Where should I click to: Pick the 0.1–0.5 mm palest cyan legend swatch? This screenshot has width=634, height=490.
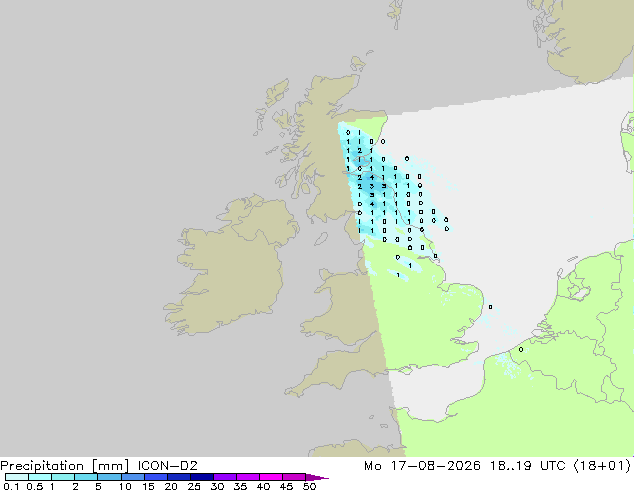click(17, 477)
